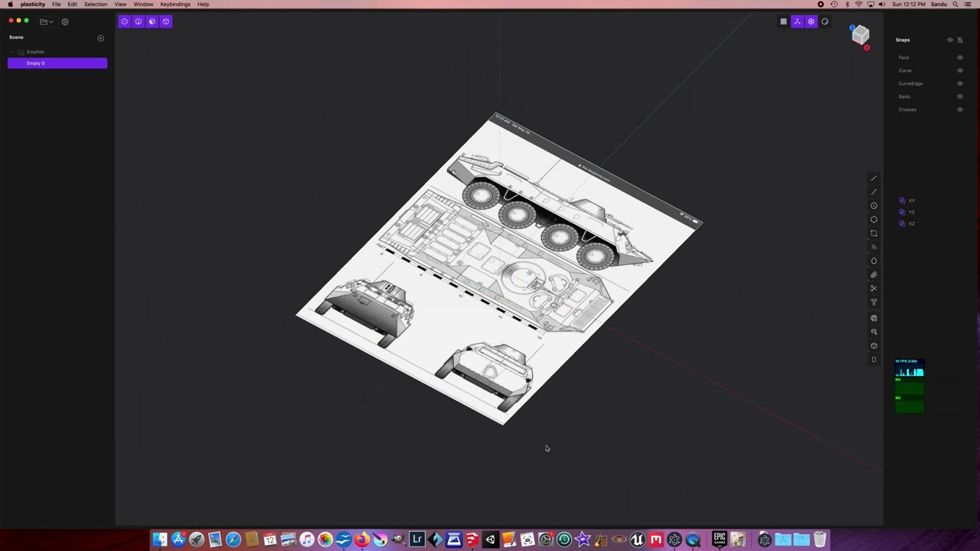Open the Help menu
The image size is (980, 551).
[x=203, y=5]
